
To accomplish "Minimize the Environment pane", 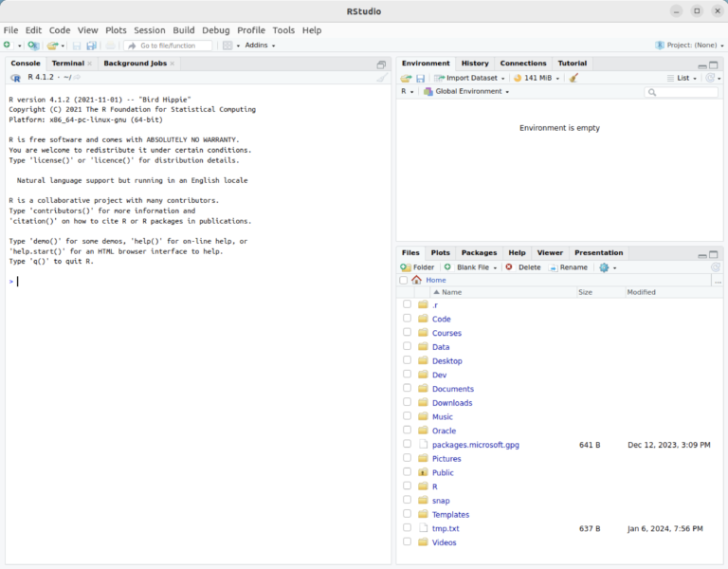I will point(702,65).
